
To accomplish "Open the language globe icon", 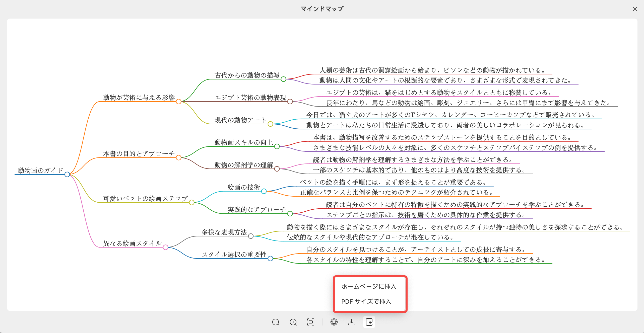I will pos(334,322).
